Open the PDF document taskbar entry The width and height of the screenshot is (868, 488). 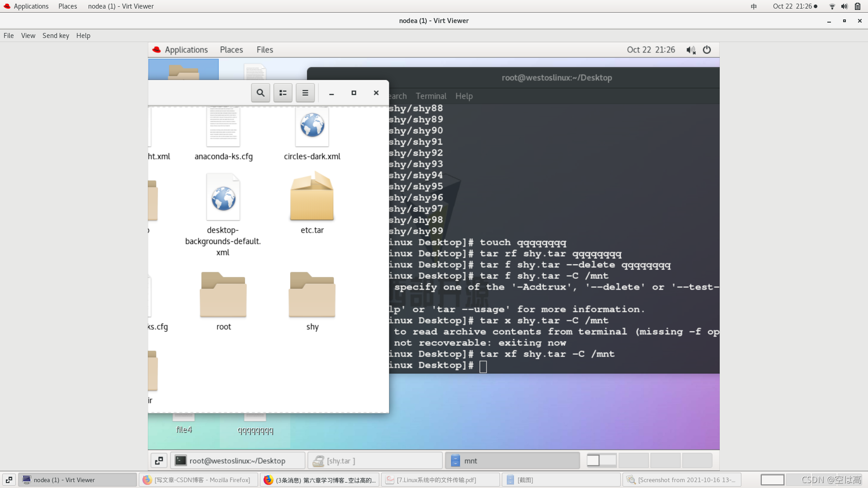[x=440, y=480]
